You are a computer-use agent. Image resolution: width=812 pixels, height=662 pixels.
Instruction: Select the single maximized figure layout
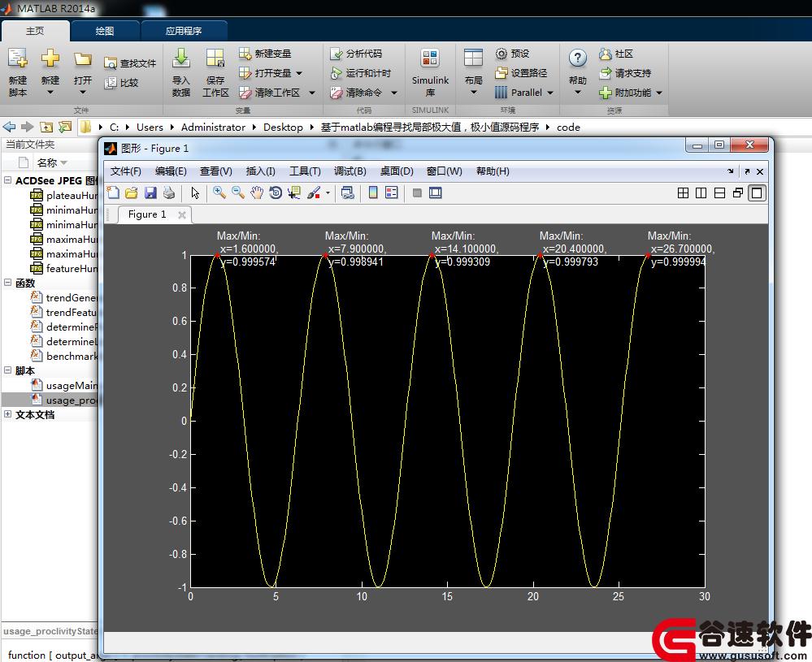coord(757,193)
